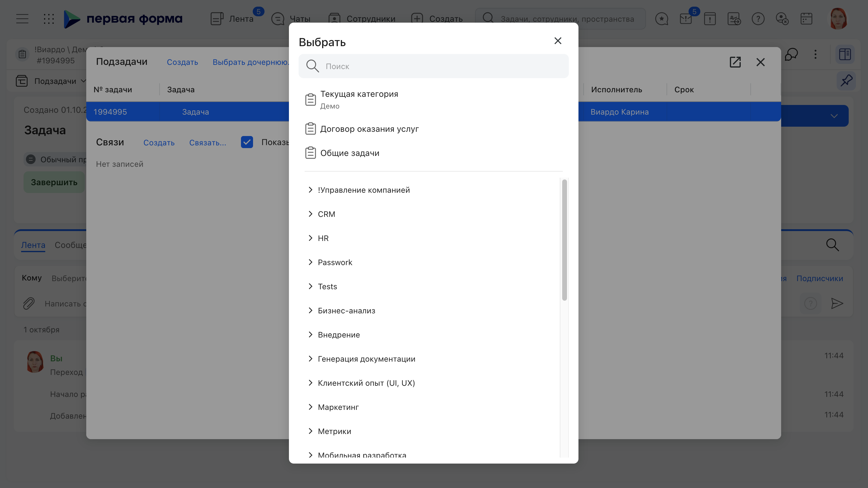Expand the Passwork category
This screenshot has width=868, height=488.
(x=310, y=262)
